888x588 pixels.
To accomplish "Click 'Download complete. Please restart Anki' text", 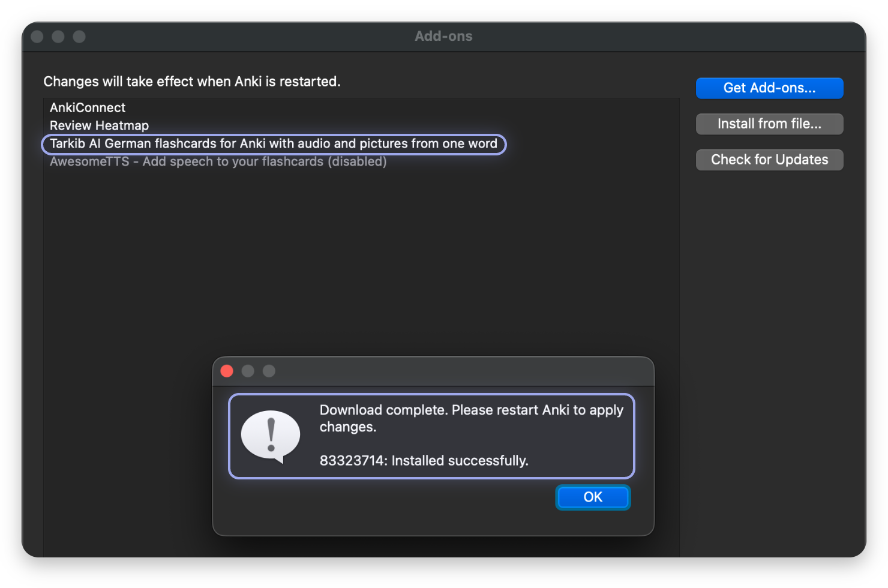I will (x=471, y=419).
